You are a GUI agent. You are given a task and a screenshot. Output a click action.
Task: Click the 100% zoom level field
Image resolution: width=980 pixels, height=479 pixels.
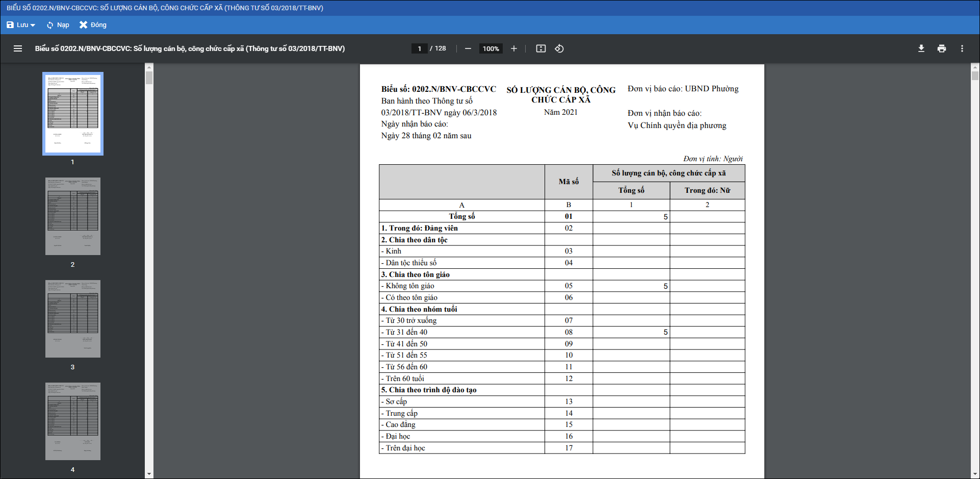(x=491, y=48)
